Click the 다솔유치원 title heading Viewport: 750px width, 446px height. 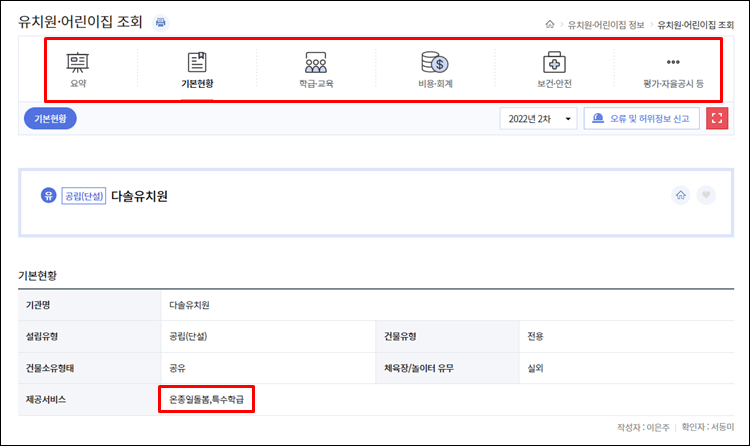[x=139, y=196]
